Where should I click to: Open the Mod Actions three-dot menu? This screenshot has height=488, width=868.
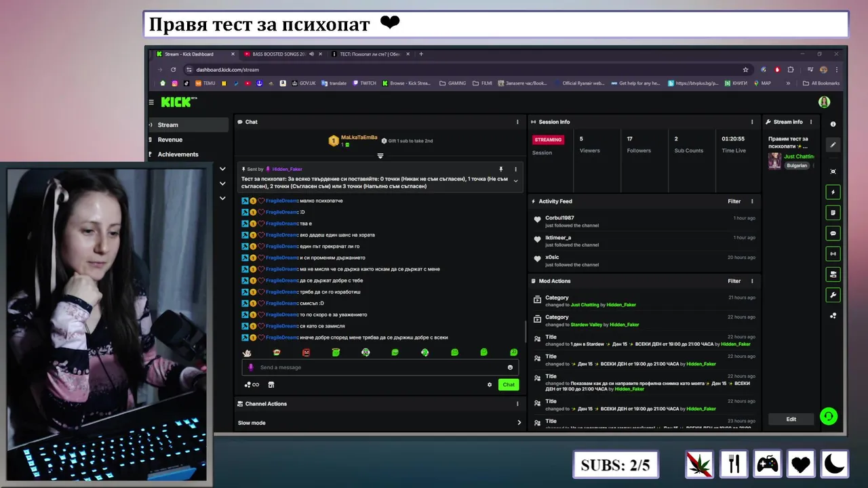coord(752,281)
